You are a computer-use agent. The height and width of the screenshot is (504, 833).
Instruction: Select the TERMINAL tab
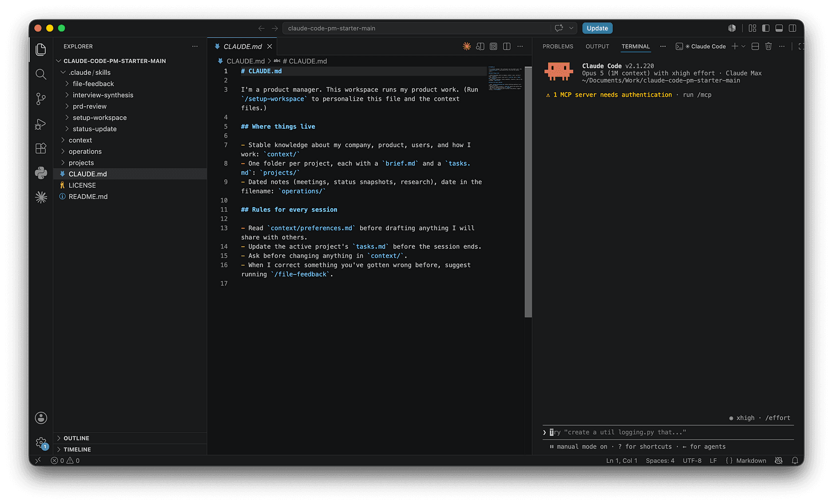636,46
